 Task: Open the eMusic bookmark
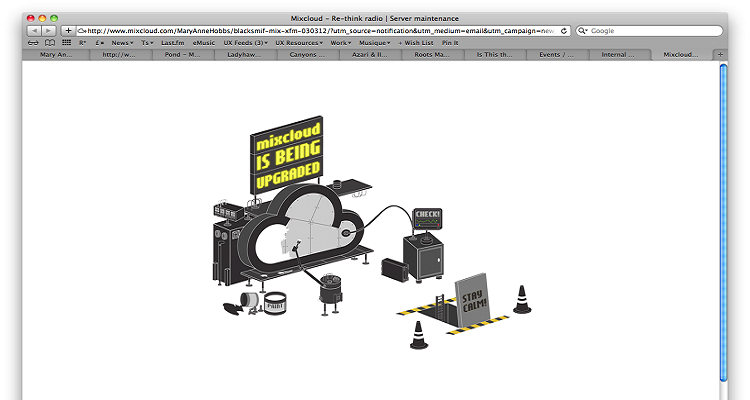[204, 43]
